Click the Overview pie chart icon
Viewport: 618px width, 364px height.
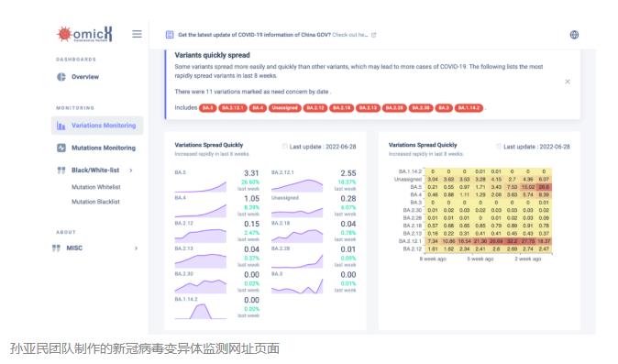tap(61, 77)
